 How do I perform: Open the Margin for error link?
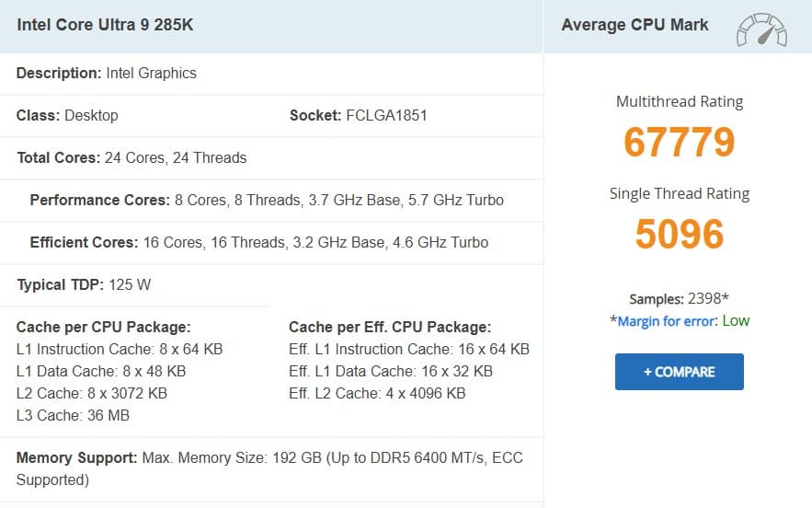pos(667,321)
